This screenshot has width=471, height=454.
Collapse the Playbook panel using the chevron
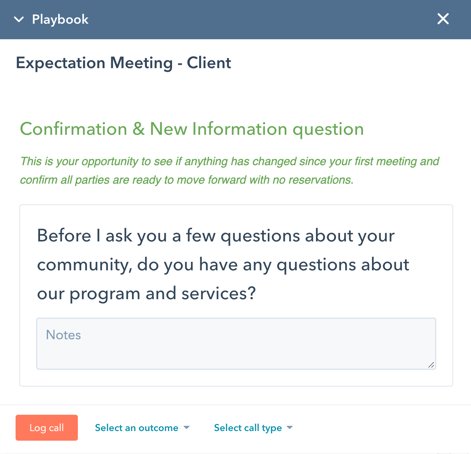tap(19, 19)
